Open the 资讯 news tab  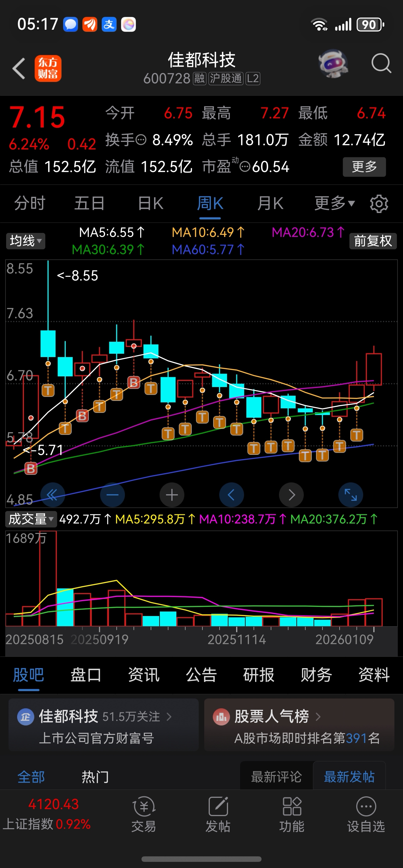(x=144, y=675)
